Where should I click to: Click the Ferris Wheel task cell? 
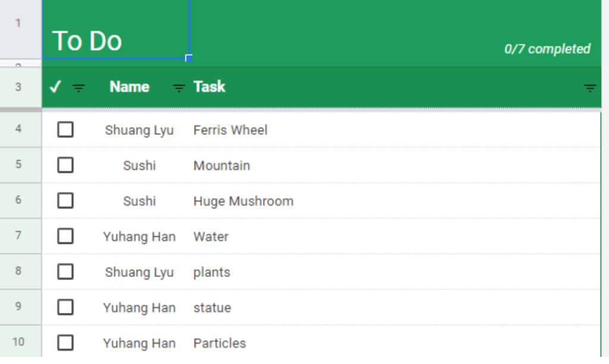click(395, 130)
